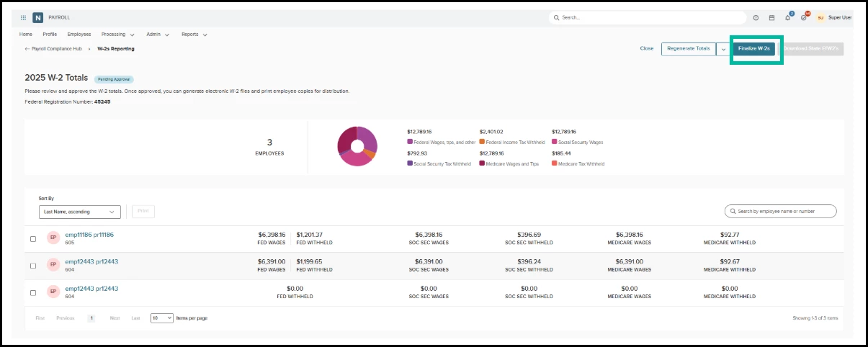Go to the Home menu

tap(26, 34)
